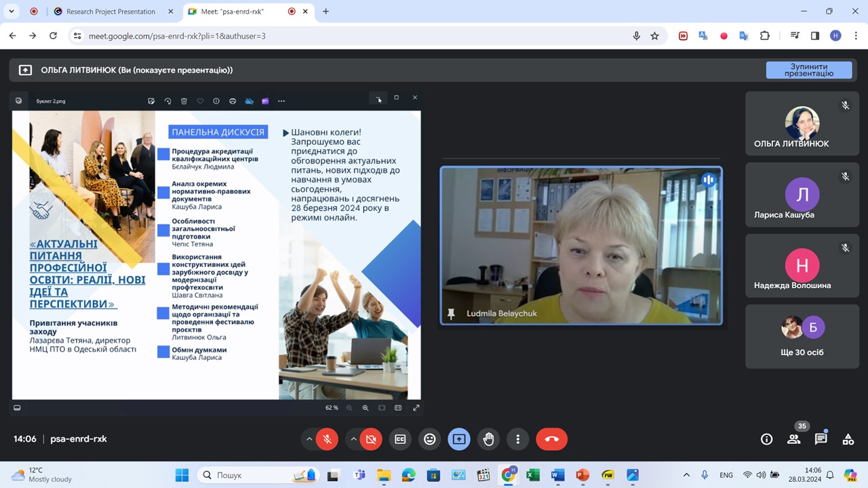Screen dimensions: 868x488
Task: Switch to Research Project Presentation tab
Action: point(111,12)
